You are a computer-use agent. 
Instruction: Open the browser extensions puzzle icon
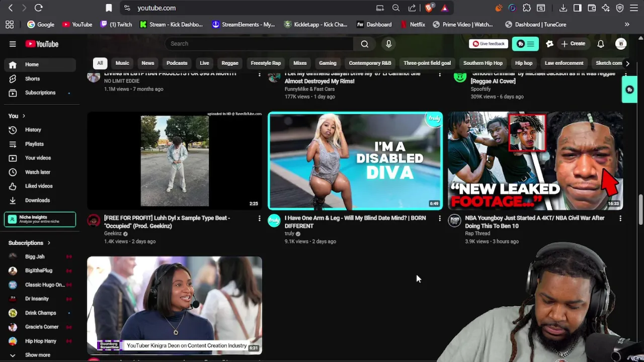[x=527, y=8]
